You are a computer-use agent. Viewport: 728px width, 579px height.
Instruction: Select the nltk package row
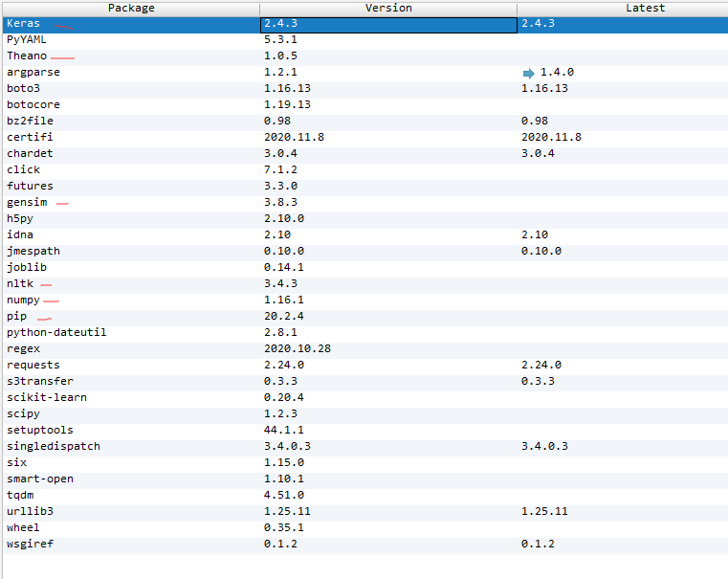pos(364,285)
